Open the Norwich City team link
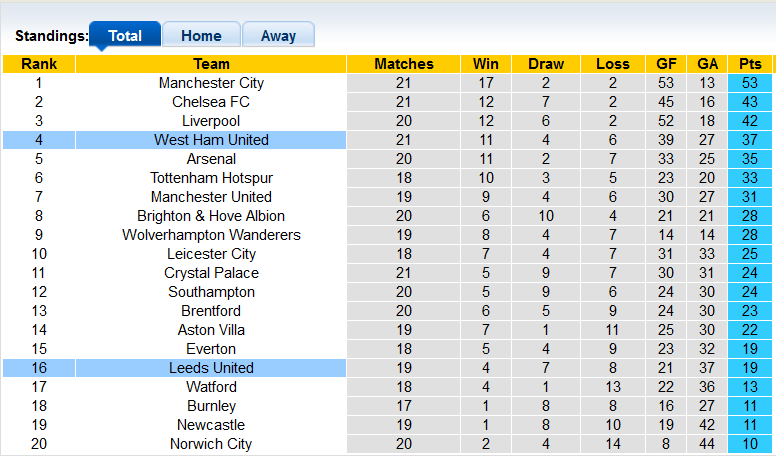The width and height of the screenshot is (776, 456). tap(211, 444)
